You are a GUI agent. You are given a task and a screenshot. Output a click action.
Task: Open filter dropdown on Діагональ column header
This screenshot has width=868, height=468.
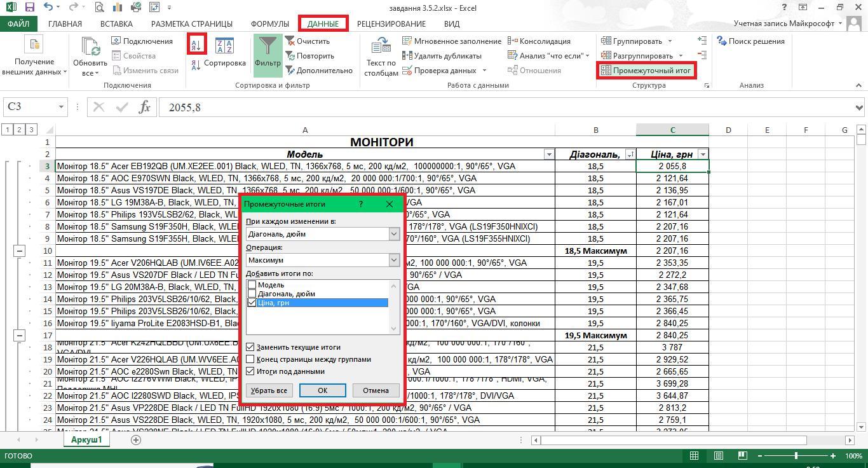coord(630,155)
